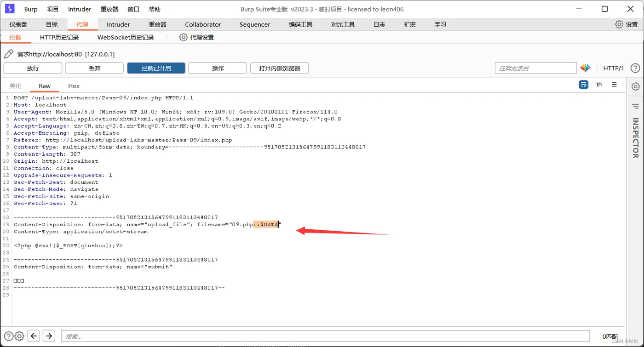This screenshot has width=644, height=347.
Task: Go to previous search match arrow
Action: coord(34,336)
